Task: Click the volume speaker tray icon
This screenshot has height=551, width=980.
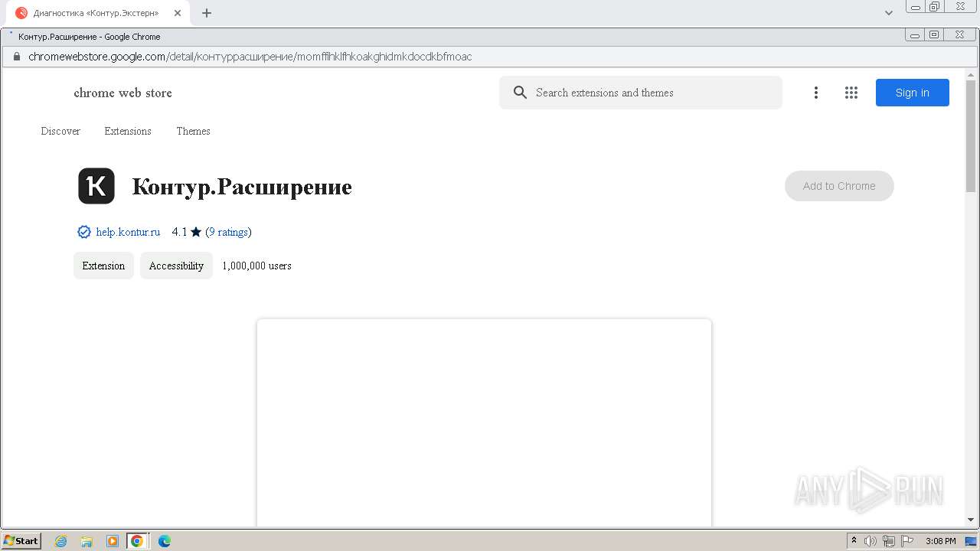Action: pyautogui.click(x=871, y=541)
